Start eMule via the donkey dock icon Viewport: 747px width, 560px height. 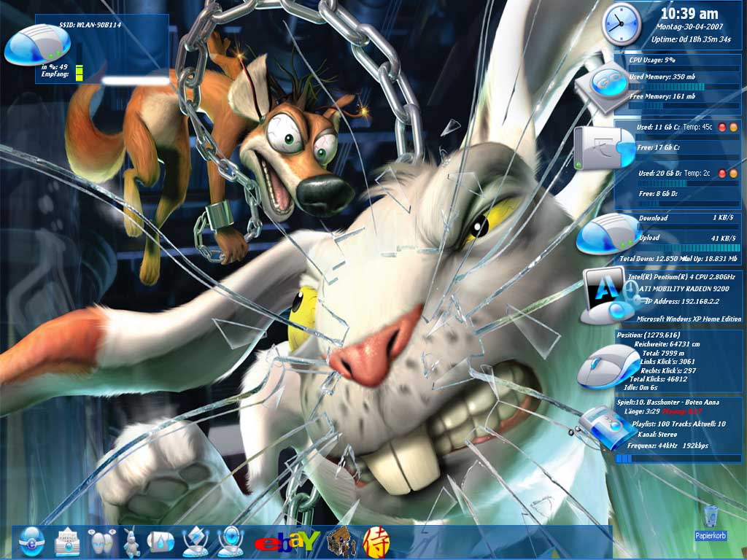[x=132, y=542]
